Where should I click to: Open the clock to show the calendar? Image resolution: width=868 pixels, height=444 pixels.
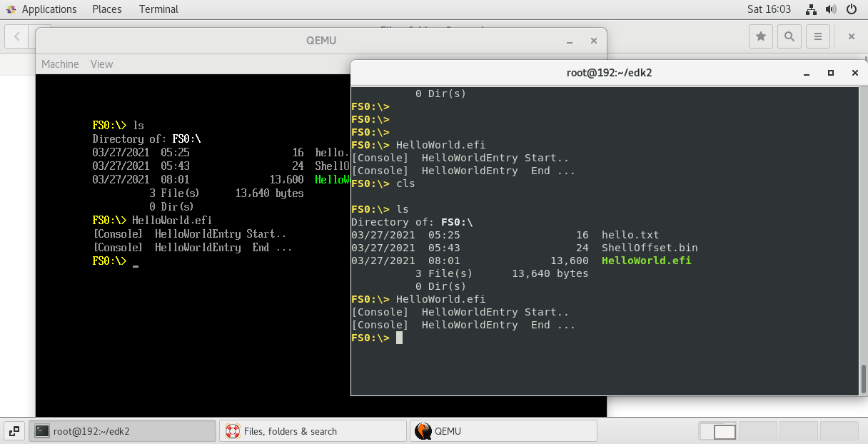click(x=769, y=9)
